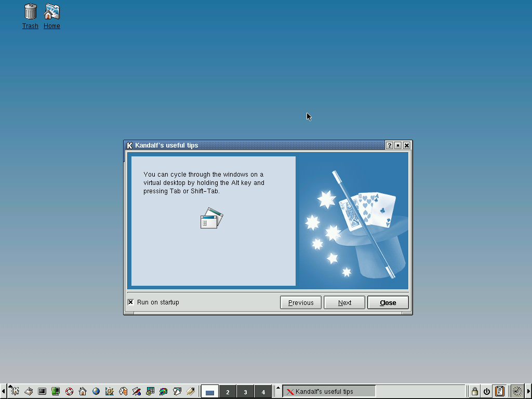Open the dialog's K window menu

130,145
